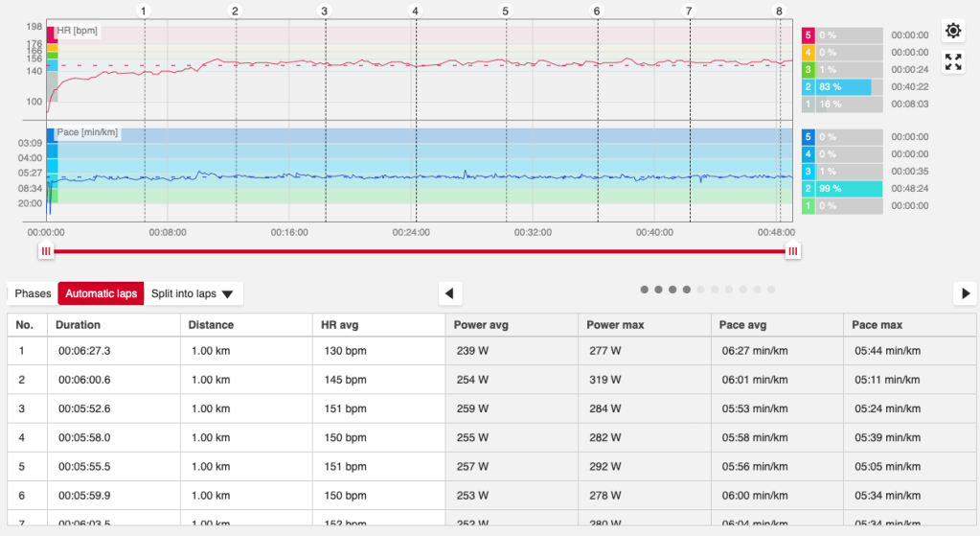Click the Duration column header
Screen dimensions: 980x536
tap(79, 325)
